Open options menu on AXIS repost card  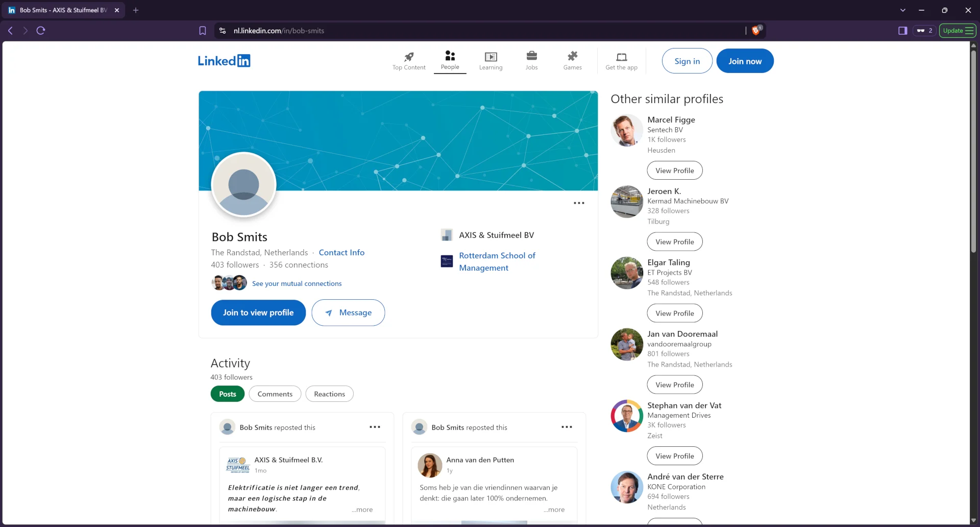(375, 427)
